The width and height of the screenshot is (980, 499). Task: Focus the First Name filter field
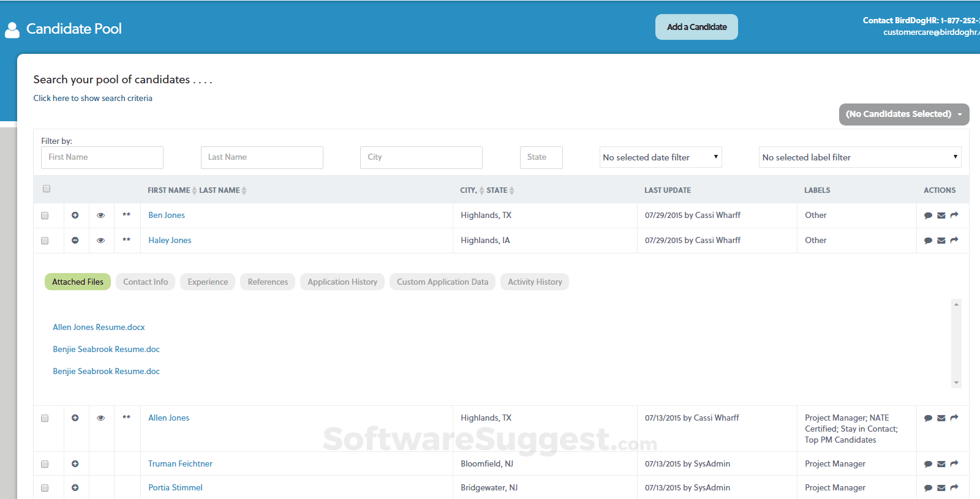tap(102, 157)
